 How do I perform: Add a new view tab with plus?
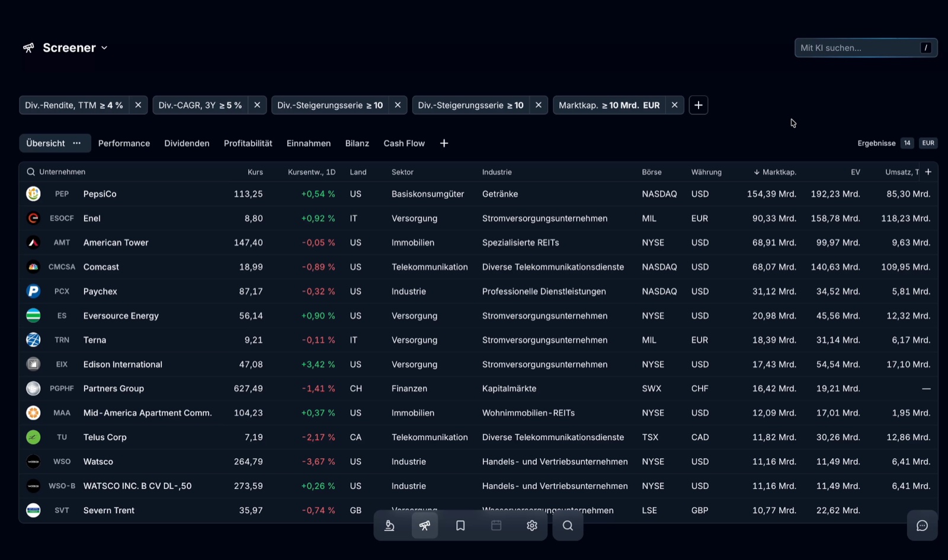click(x=444, y=143)
